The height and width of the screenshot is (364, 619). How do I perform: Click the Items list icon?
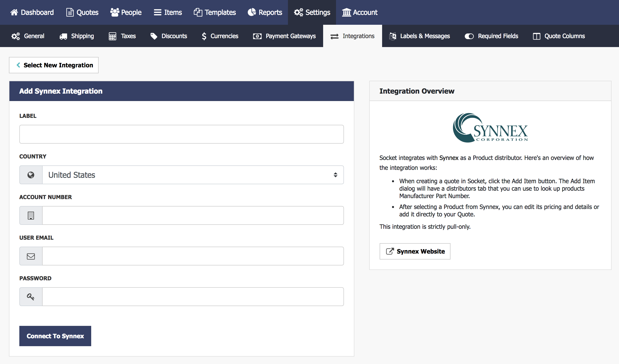(158, 12)
